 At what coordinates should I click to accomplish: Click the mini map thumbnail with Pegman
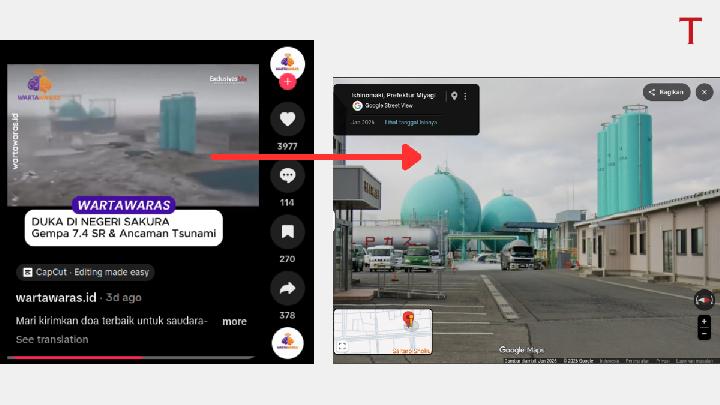pyautogui.click(x=383, y=331)
